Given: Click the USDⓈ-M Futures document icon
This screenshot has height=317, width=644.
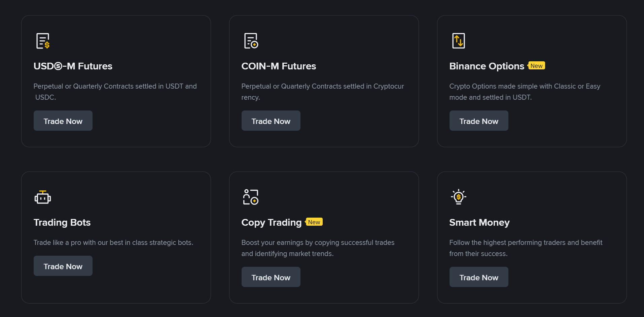Looking at the screenshot, I should 42,40.
